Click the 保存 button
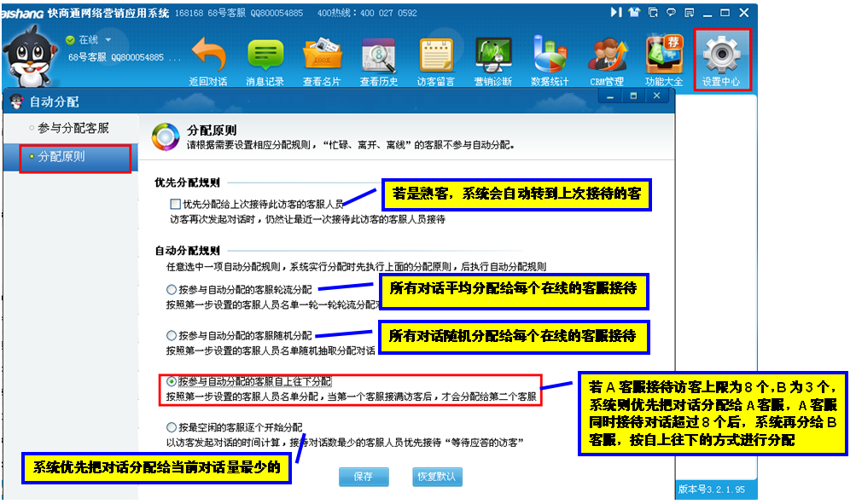Screen dimensions: 856x504 (x=363, y=477)
